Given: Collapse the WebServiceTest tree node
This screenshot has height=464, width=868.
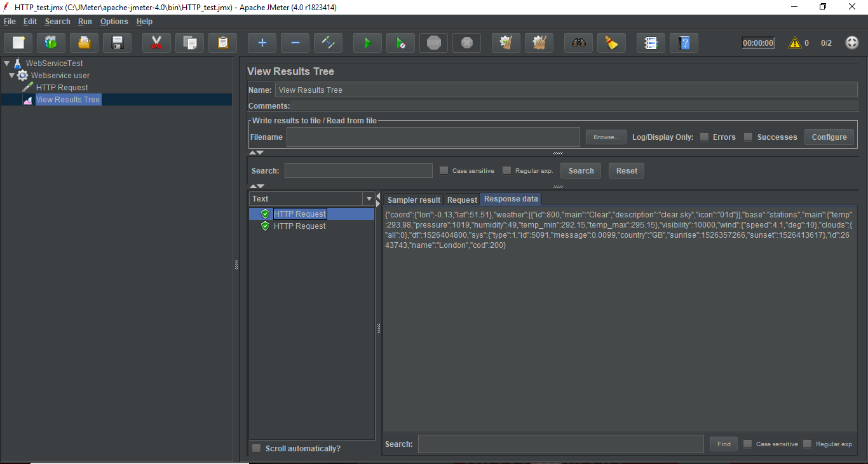Looking at the screenshot, I should tap(6, 64).
